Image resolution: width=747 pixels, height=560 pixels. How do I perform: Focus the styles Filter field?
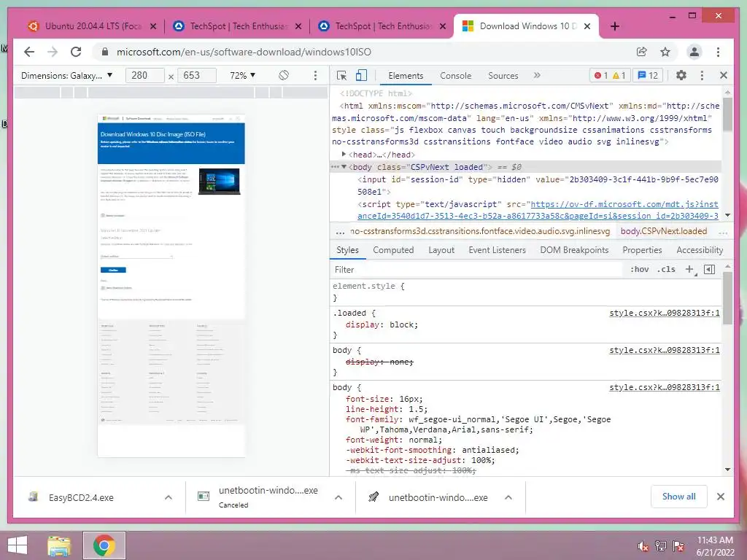[x=476, y=270]
